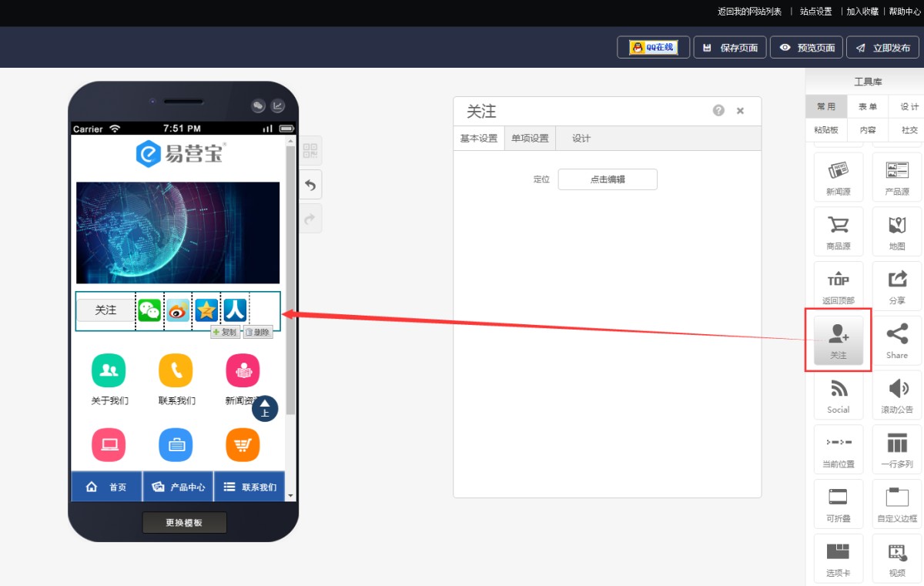Select the 常用 toolbox tab

pos(826,107)
